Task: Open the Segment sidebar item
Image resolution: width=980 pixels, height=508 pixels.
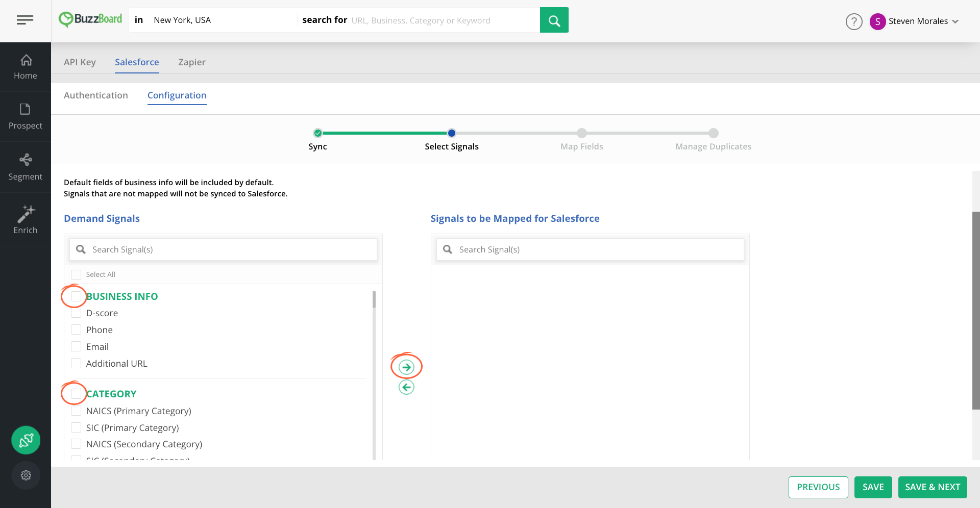Action: [x=26, y=167]
